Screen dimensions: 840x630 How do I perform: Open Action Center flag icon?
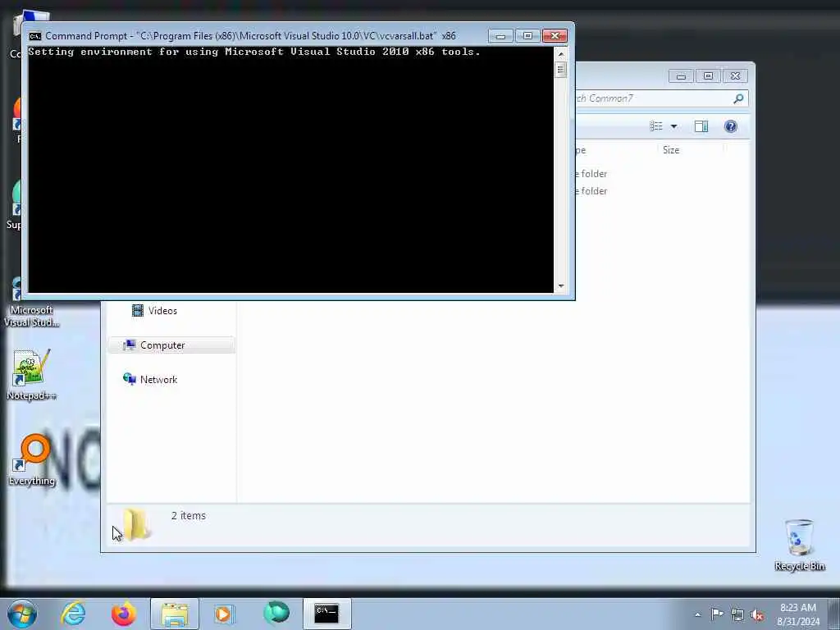pos(717,614)
